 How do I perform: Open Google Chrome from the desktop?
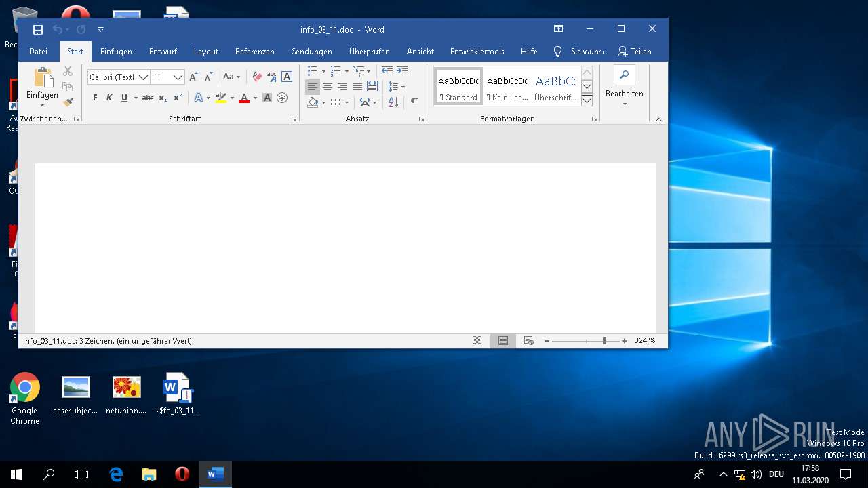pos(24,399)
